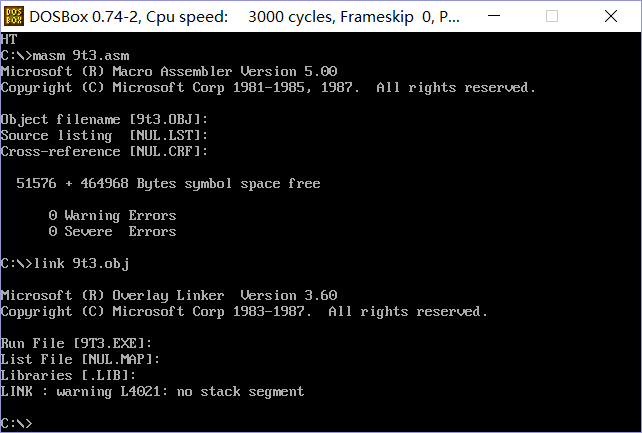Click the List File [NUL.MAP] line

tap(80, 360)
